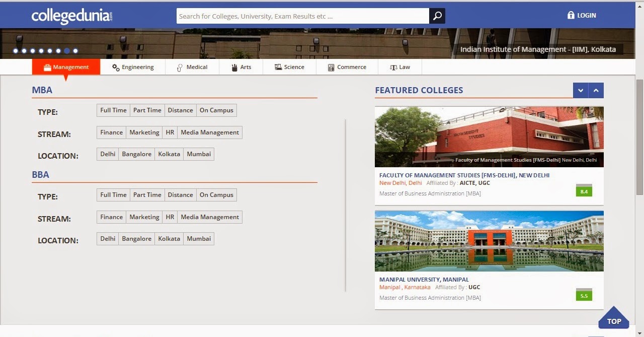Pick Marketing stream under BBA

click(144, 217)
